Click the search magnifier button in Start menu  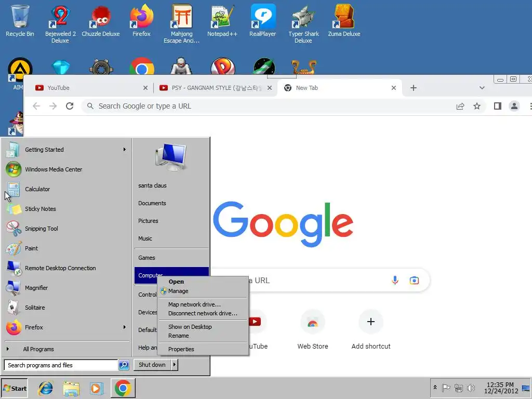[124, 365]
